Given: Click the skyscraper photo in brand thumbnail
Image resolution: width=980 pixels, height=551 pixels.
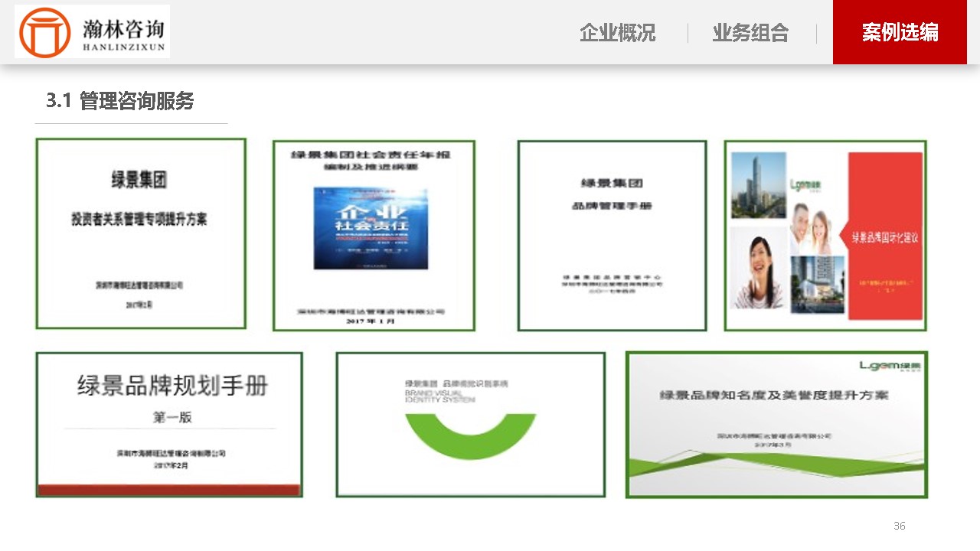Looking at the screenshot, I should click(759, 185).
